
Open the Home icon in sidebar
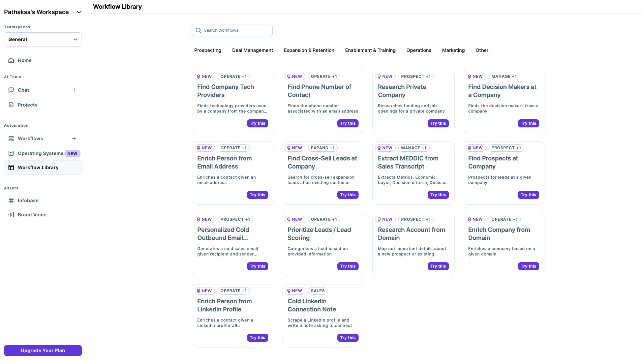(11, 60)
